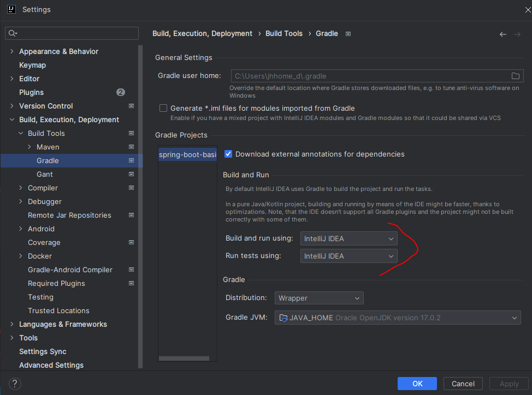
Task: Collapse the Build Tools node
Action: pyautogui.click(x=21, y=133)
